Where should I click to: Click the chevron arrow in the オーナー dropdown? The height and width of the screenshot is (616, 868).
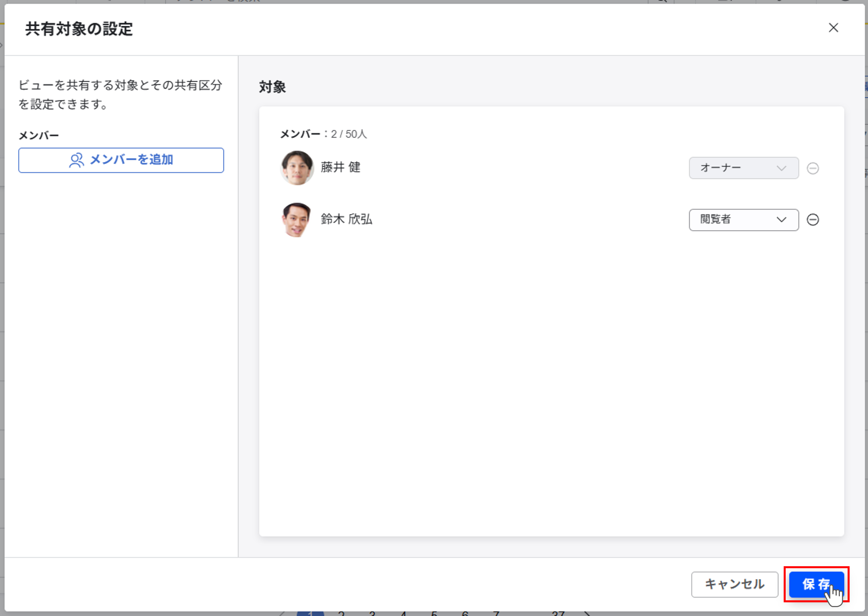pyautogui.click(x=781, y=168)
